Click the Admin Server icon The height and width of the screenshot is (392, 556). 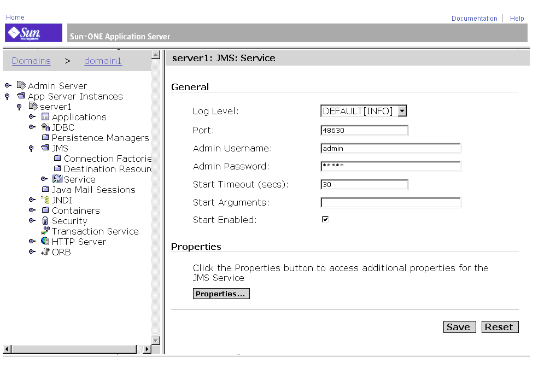coord(21,85)
